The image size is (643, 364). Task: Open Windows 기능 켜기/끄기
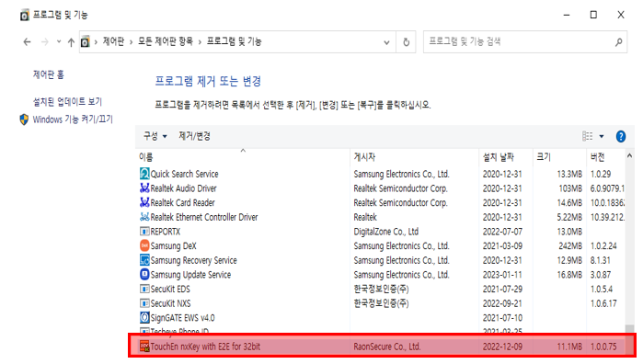73,119
